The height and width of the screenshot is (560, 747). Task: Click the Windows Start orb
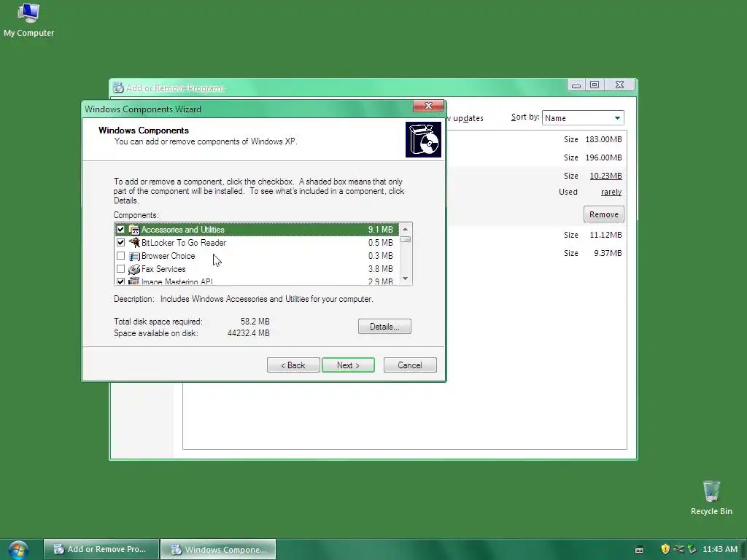(x=18, y=550)
